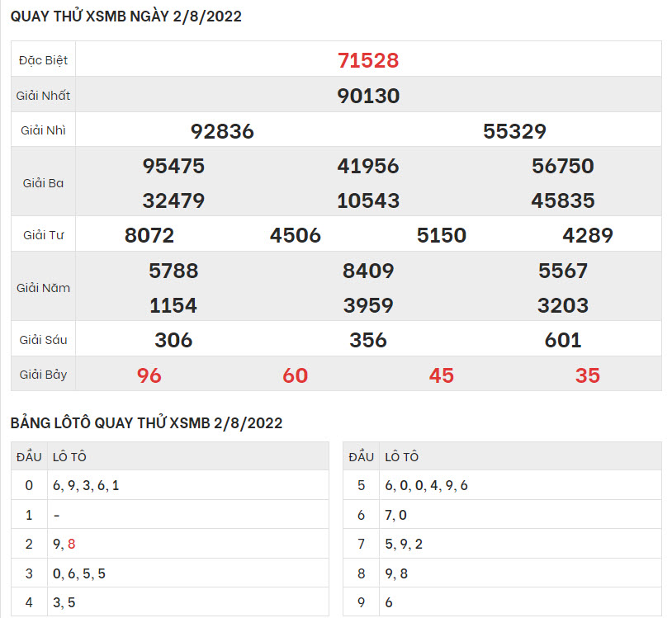Click the Giải Sáu number 356

coord(368,340)
